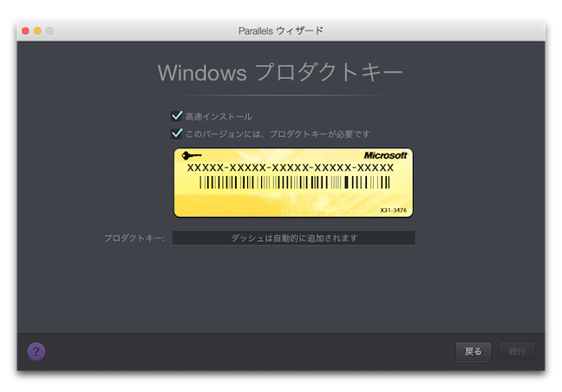562x392 pixels.
Task: Minimize the wizard with the yellow button
Action: 38,30
